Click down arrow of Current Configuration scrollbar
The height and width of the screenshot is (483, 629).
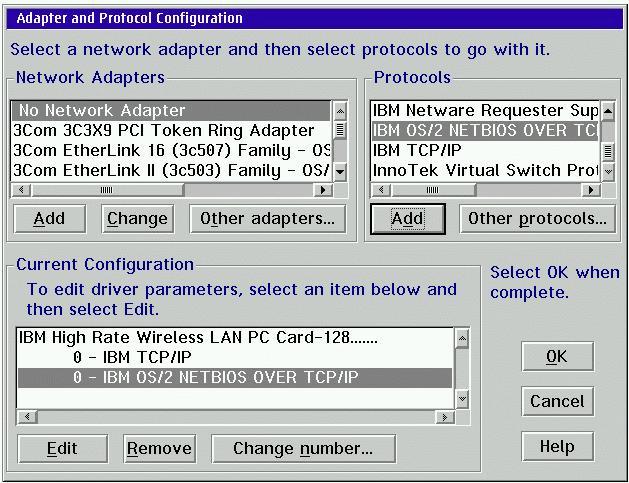click(463, 399)
